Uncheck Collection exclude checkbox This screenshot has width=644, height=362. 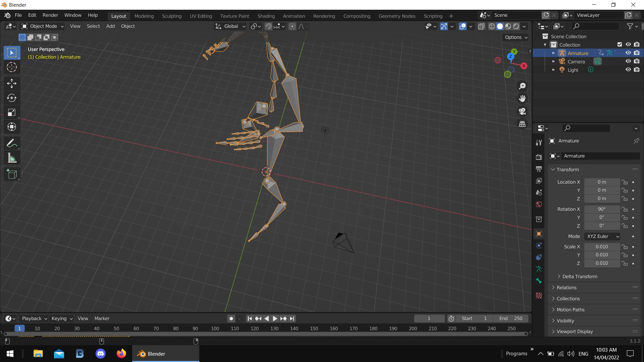(620, 45)
